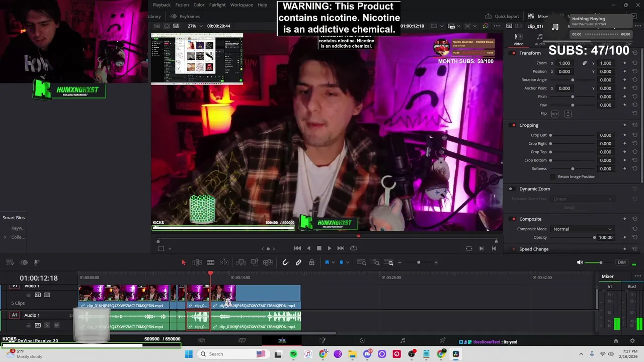
Task: Open the Composite Mode Normal dropdown
Action: tap(582, 229)
